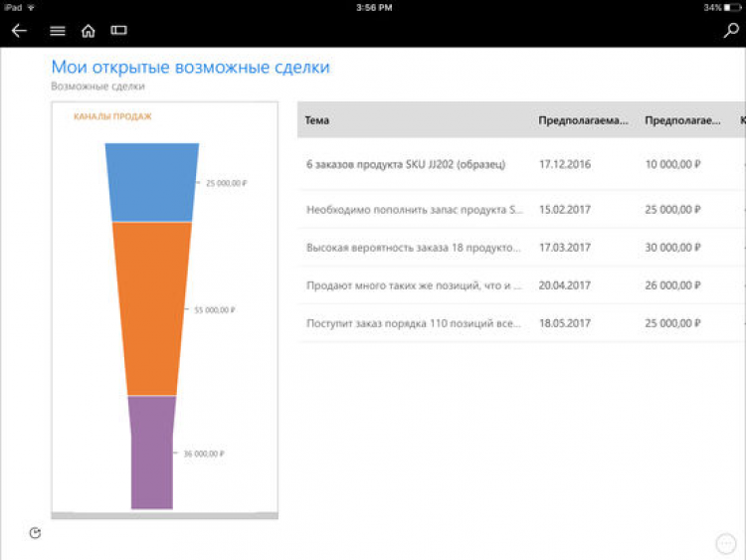Image resolution: width=746 pixels, height=560 pixels.
Task: Sort by the Тема column header
Action: coord(317,120)
